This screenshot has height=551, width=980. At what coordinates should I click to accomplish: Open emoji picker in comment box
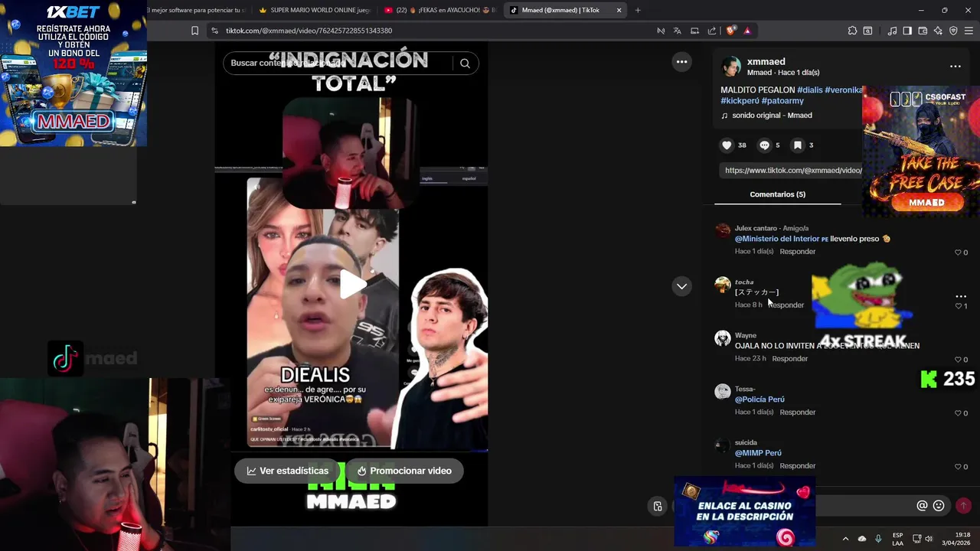(x=939, y=506)
